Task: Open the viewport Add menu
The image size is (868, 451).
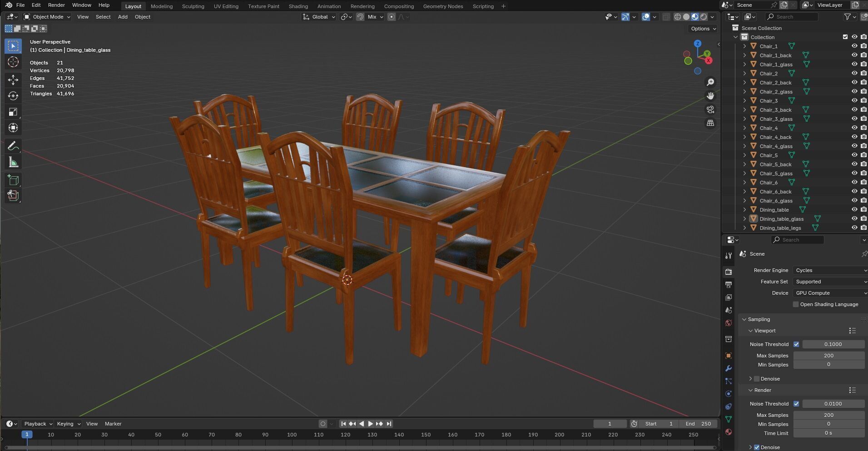Action: pyautogui.click(x=123, y=17)
